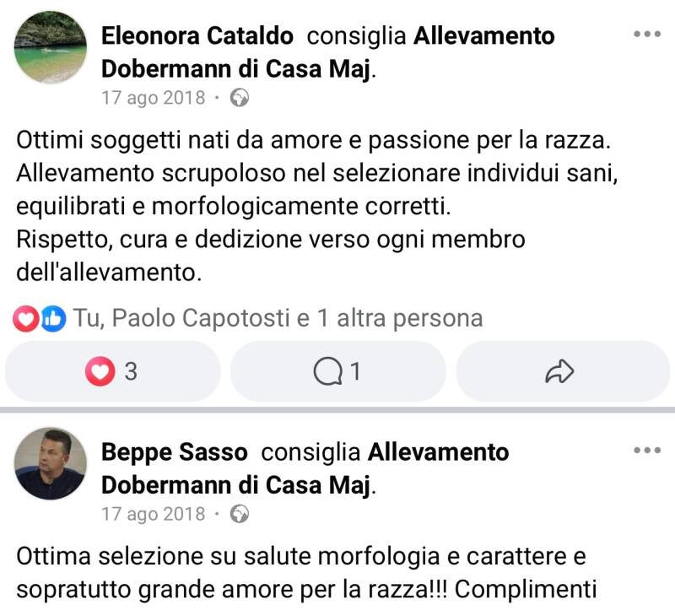Open the three-dot menu on Beppe Sasso's post
Image resolution: width=675 pixels, height=616 pixels.
[646, 451]
